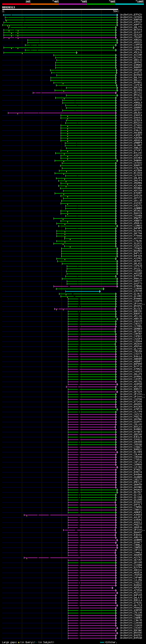
Task: Select UniRef100_C4G6S3 entry
Action: [x=131, y=371]
